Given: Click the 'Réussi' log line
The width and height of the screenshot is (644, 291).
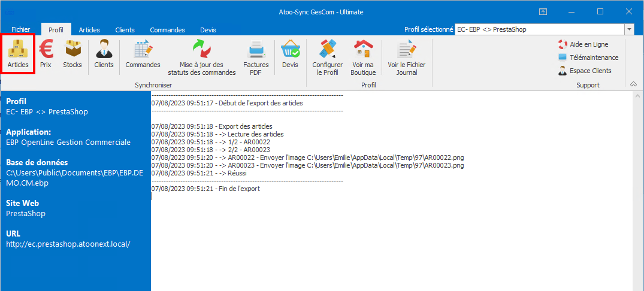Looking at the screenshot, I should 199,173.
